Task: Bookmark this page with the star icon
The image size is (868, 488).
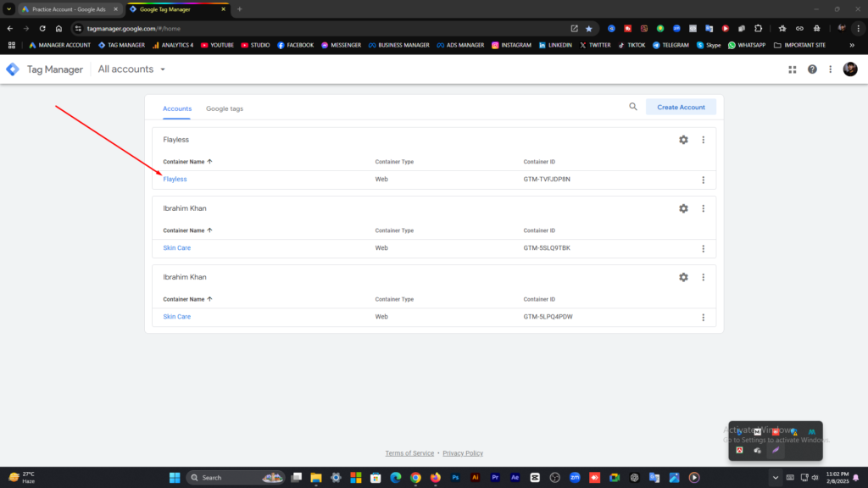Action: coord(589,29)
